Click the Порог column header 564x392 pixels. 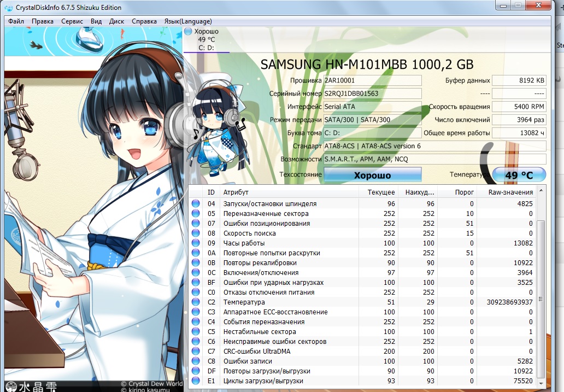[x=457, y=192]
